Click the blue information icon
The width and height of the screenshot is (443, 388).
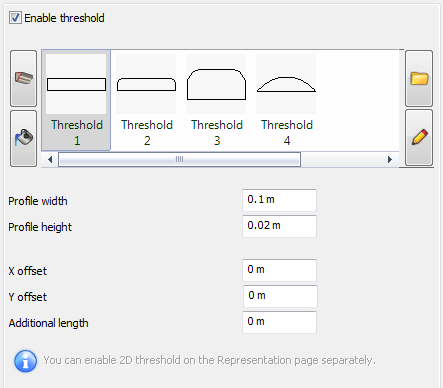25,361
